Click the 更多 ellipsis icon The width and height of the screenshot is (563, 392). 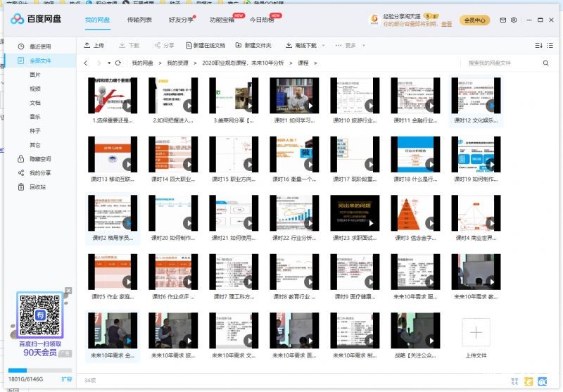pyautogui.click(x=339, y=45)
